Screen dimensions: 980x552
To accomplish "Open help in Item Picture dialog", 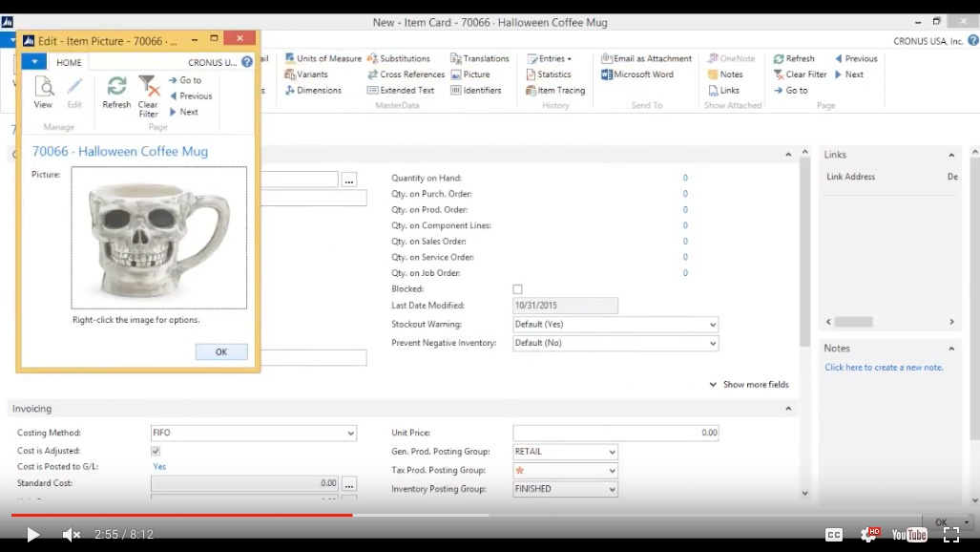I will (x=247, y=62).
